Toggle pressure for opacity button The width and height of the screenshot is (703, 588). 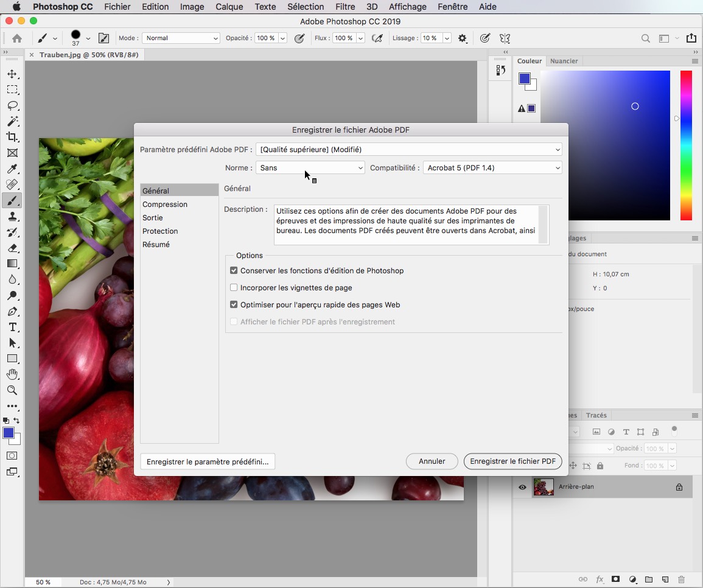(299, 38)
